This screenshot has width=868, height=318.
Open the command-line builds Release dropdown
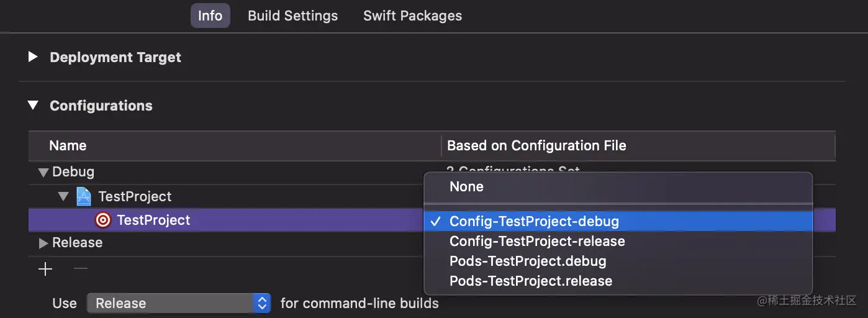179,303
